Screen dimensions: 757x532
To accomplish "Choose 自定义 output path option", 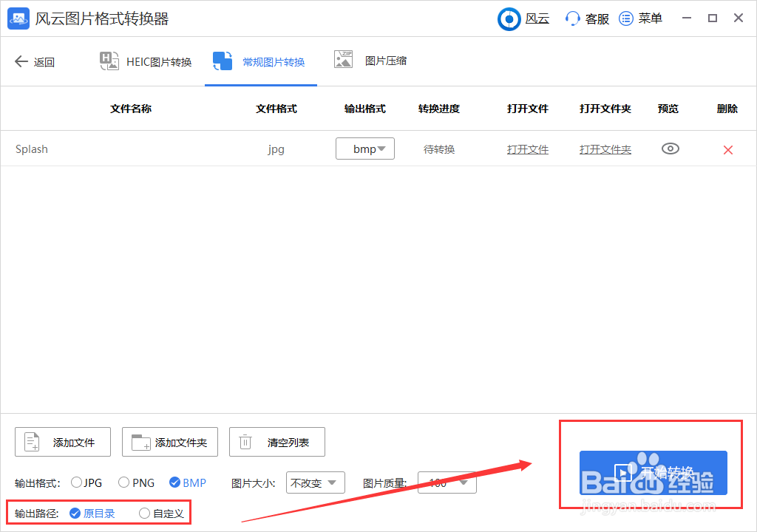I will (145, 511).
